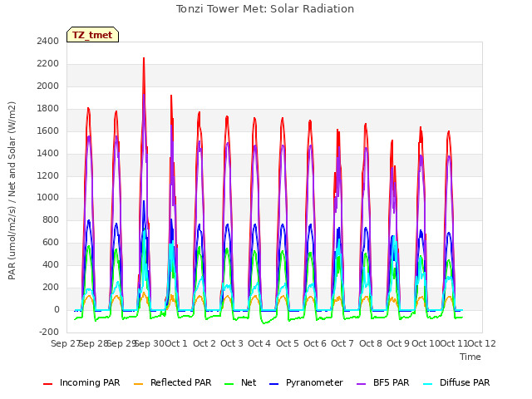The height and width of the screenshot is (399, 532).
Task: Click the Oct 1 x-axis date label
Action: (176, 343)
